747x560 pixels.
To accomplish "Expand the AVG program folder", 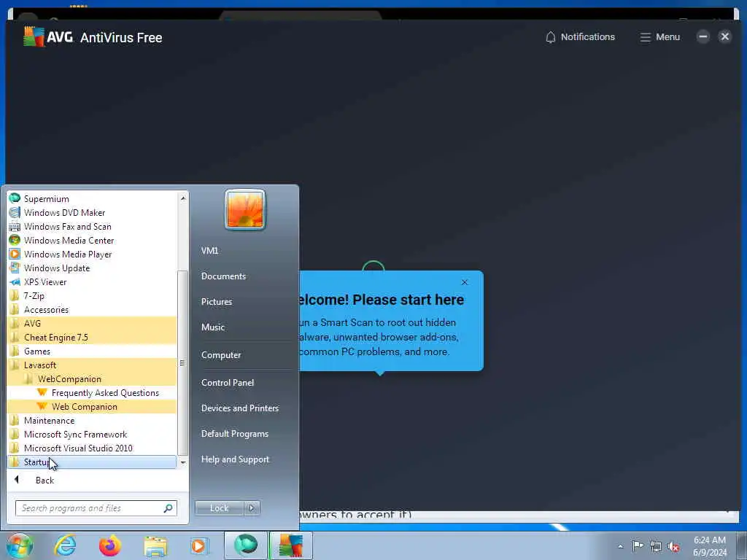I will tap(92, 323).
